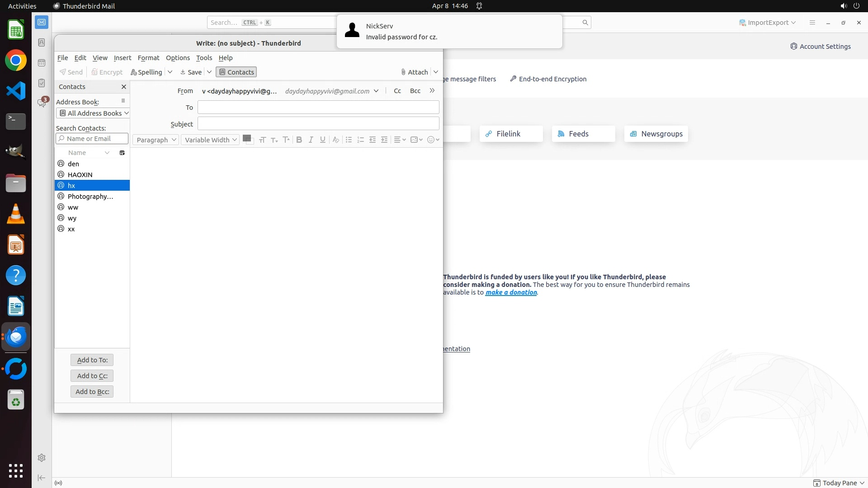Open the Options menu

[x=178, y=58]
